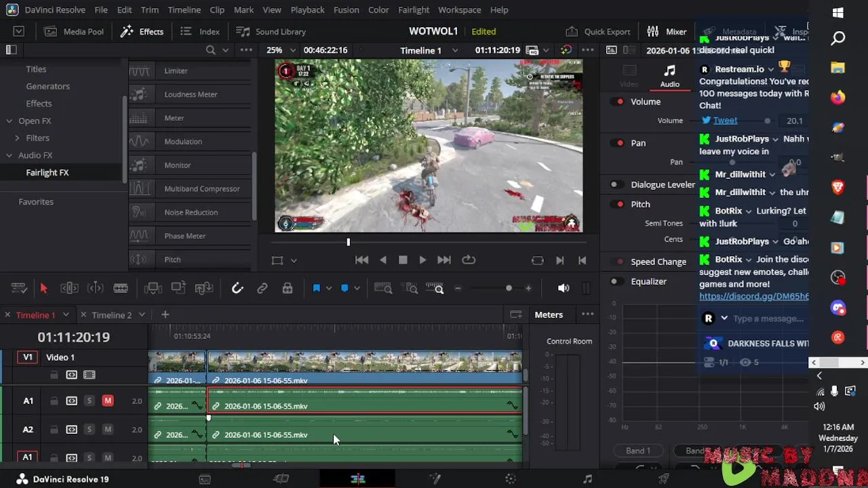This screenshot has width=868, height=488.
Task: Open the Workspace menu
Action: tap(459, 10)
